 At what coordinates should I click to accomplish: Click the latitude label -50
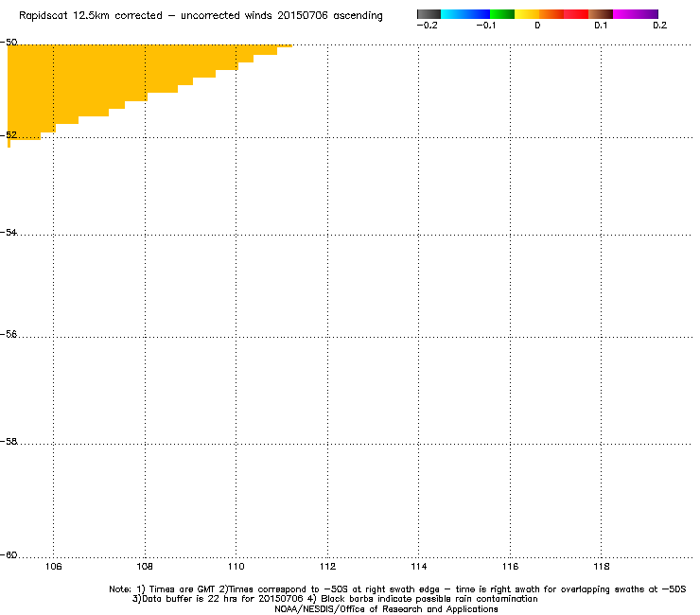[9, 42]
